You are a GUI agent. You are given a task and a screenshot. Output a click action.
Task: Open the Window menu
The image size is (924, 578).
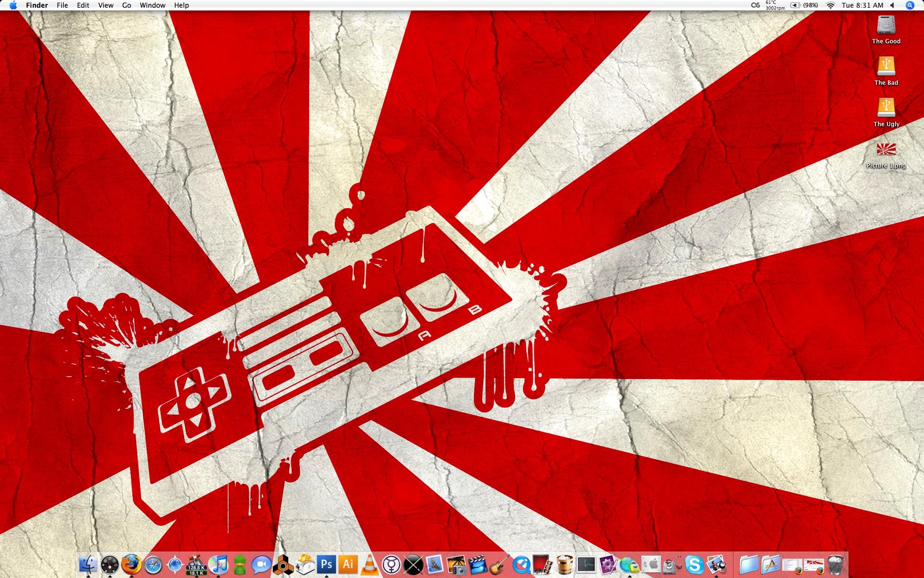[x=153, y=5]
